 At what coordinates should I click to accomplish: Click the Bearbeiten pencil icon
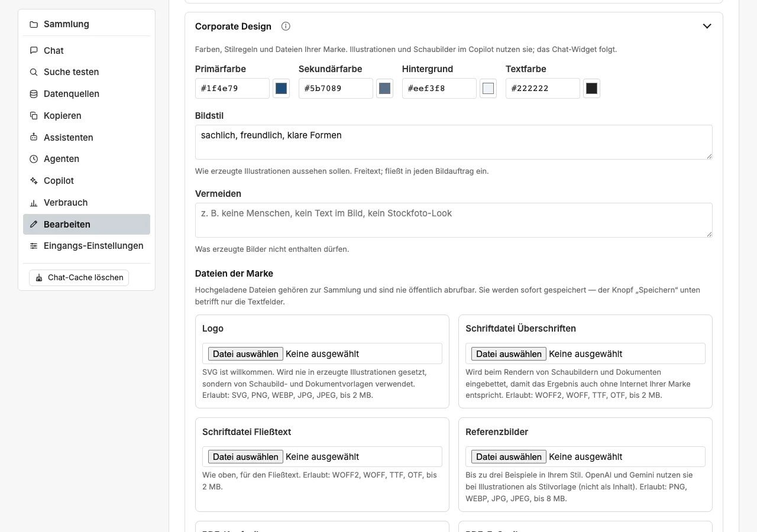[34, 225]
